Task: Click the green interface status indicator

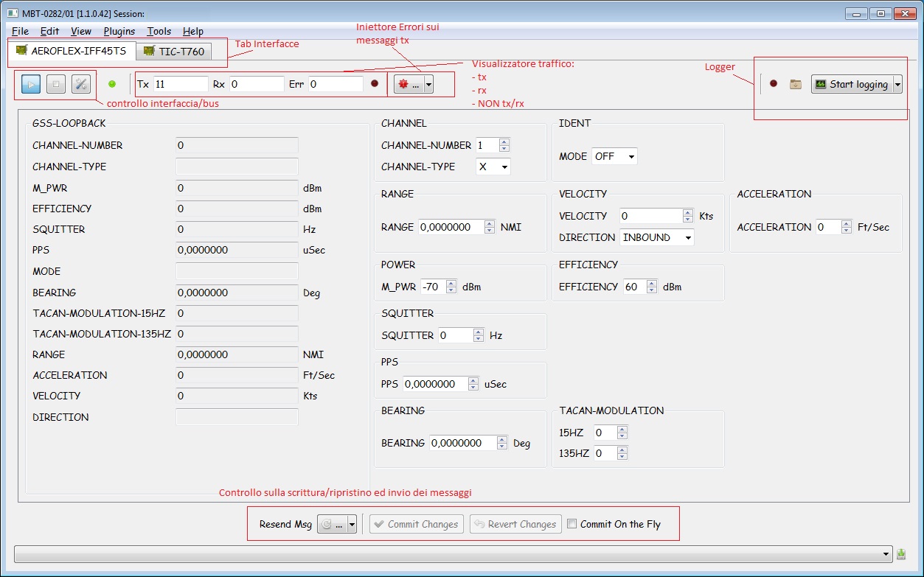Action: pos(112,84)
